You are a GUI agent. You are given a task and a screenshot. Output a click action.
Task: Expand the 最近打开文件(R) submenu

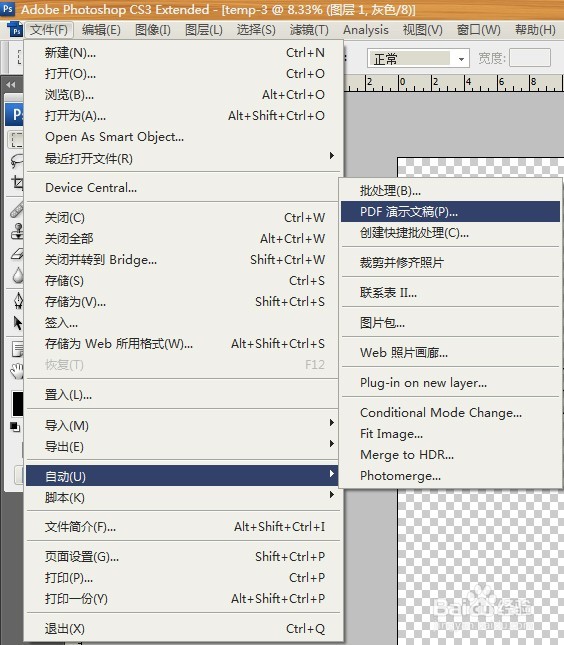point(183,158)
